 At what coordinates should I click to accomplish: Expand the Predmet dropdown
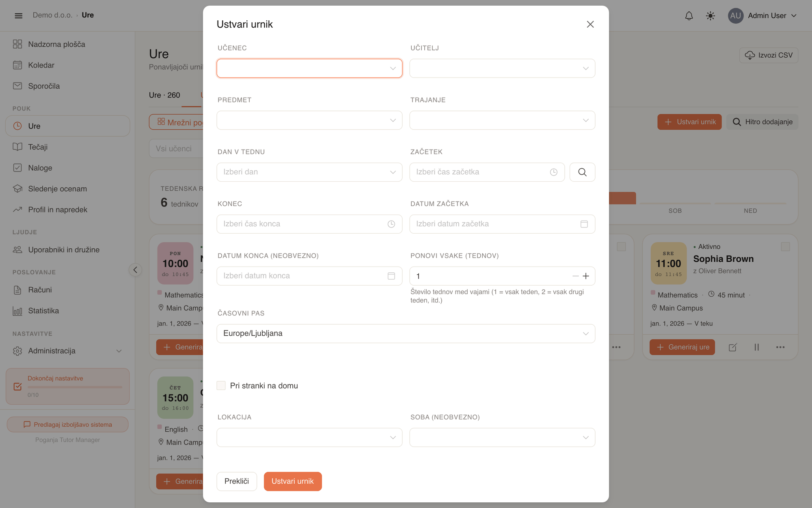pyautogui.click(x=309, y=120)
